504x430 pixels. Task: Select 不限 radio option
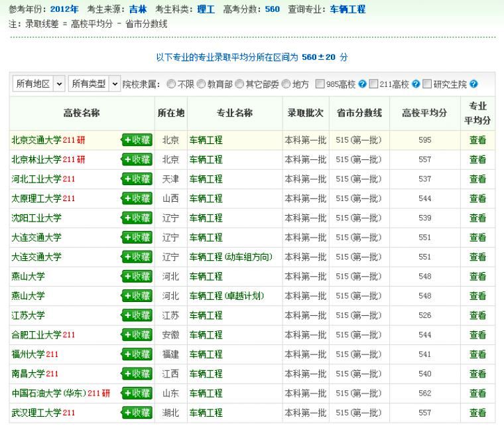[171, 84]
